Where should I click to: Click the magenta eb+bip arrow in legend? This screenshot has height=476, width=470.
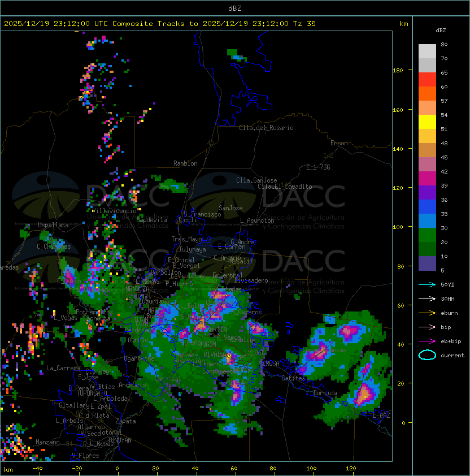(427, 341)
